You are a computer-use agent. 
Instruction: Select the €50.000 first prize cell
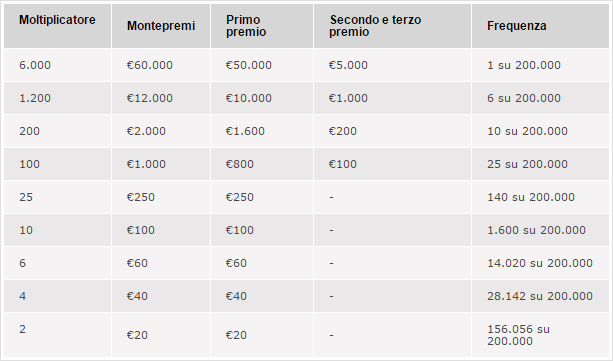pos(249,65)
